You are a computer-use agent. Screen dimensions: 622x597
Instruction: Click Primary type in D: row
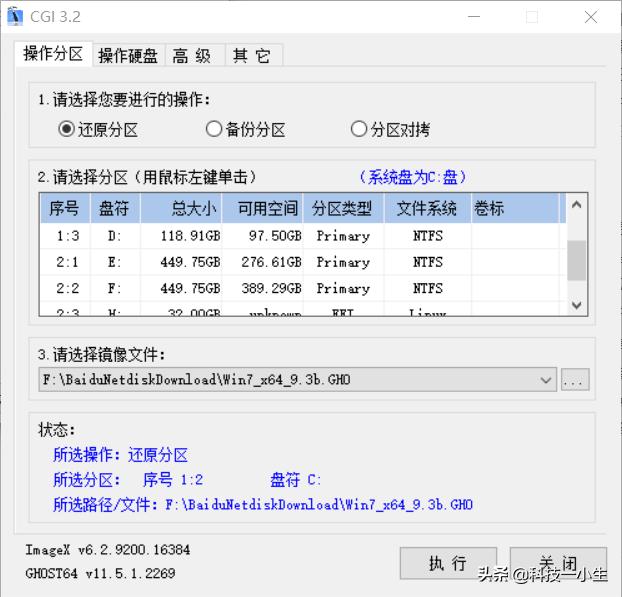coord(343,236)
